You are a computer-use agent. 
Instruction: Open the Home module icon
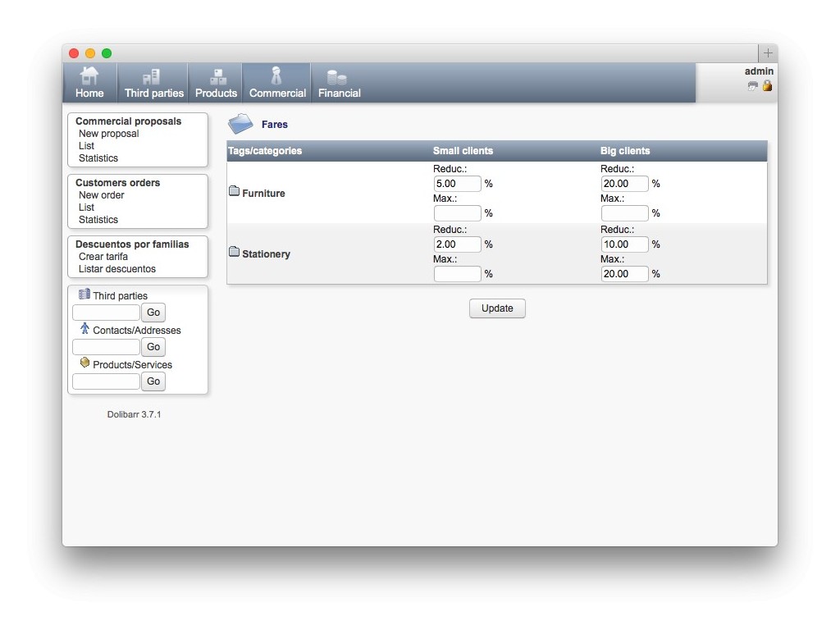[89, 75]
